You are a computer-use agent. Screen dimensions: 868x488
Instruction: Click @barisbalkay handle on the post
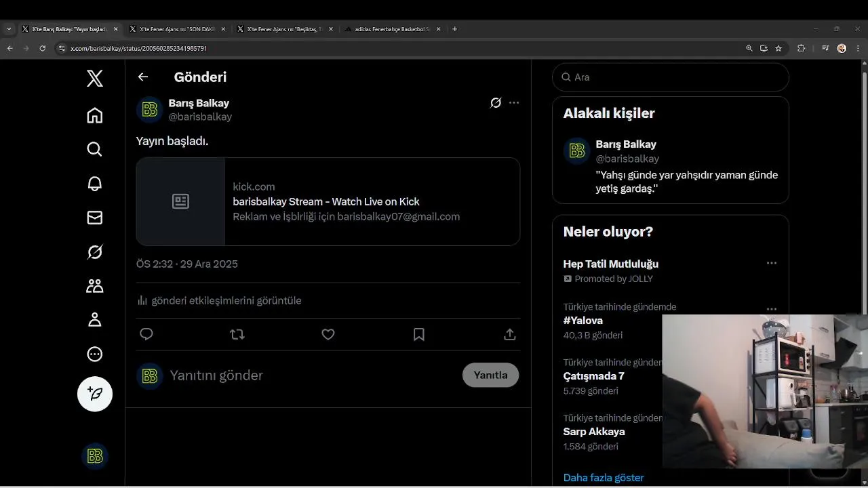coord(200,117)
